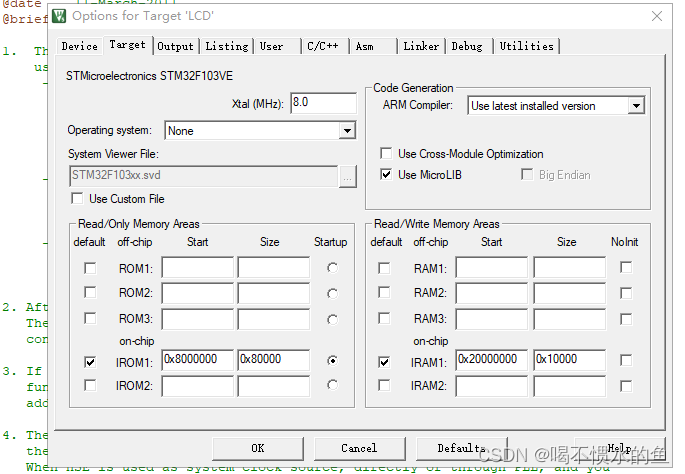The width and height of the screenshot is (685, 474).
Task: Select ROM1 as startup radio button
Action: pyautogui.click(x=332, y=268)
